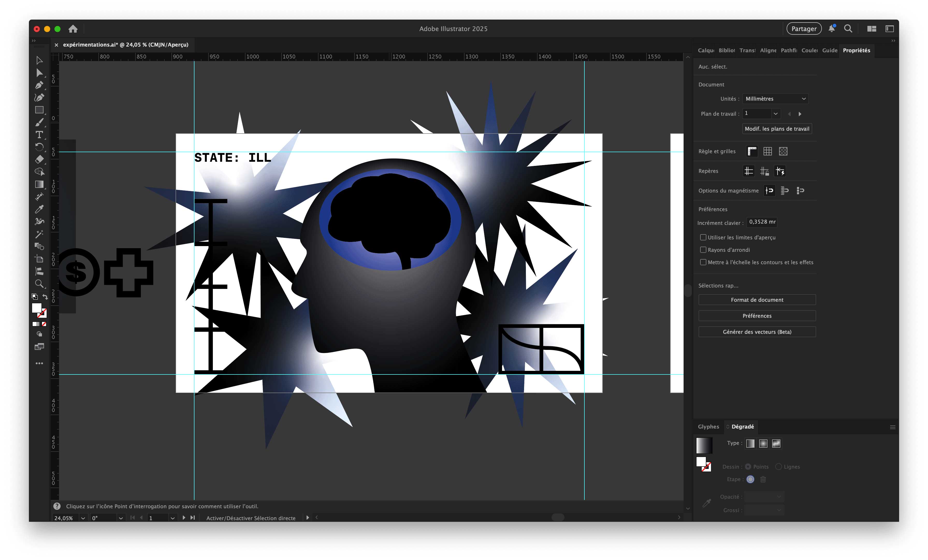Viewport: 928px width, 560px height.
Task: Click the home icon
Action: [x=73, y=29]
